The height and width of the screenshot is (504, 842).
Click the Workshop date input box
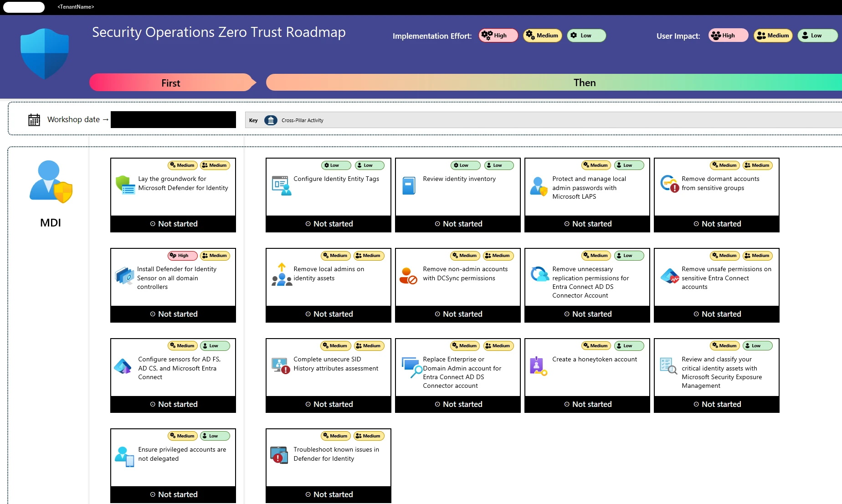tap(173, 119)
